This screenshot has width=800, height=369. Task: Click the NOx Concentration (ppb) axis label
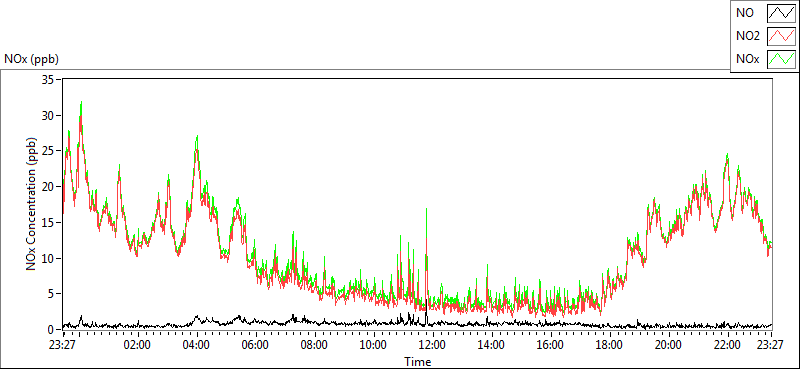click(32, 204)
